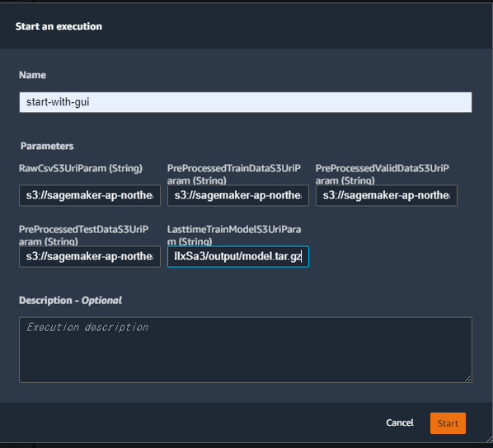
Task: Click the PreProcessedTrainDataS3UriParam (String) label
Action: (234, 175)
